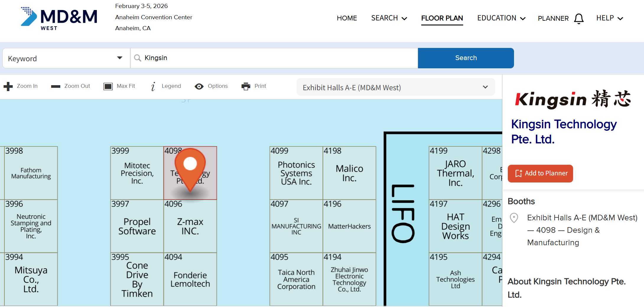Screen dimensions: 644x307
Task: Select the Photonics Systems USA booth 4099
Action: [296, 173]
